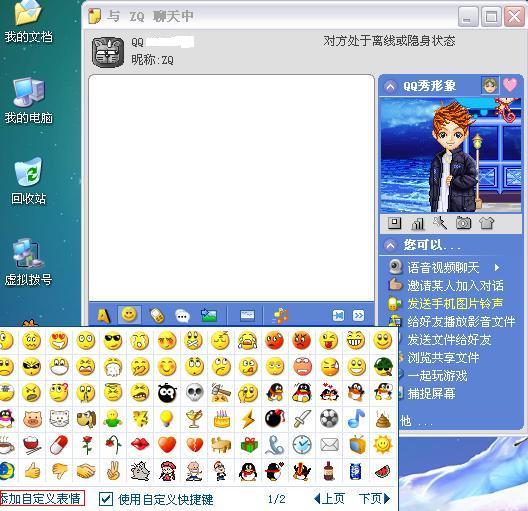The width and height of the screenshot is (528, 511).
Task: Expand 语音视频聊天 submenu arrow
Action: (497, 268)
